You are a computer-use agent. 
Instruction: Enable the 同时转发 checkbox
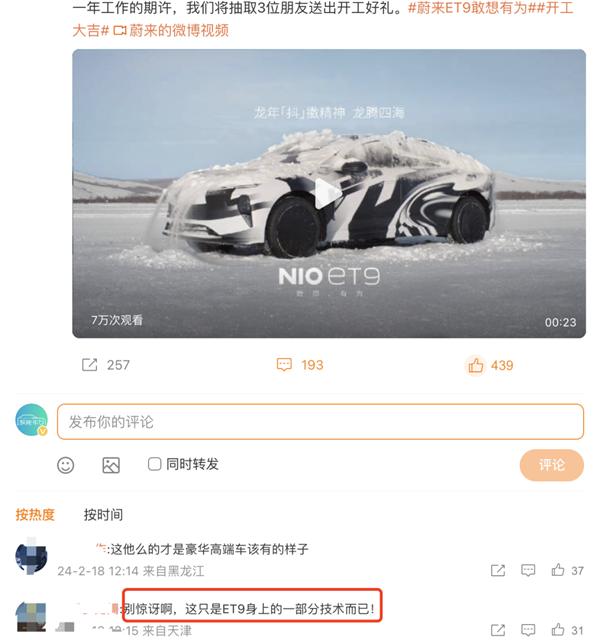coord(154,464)
